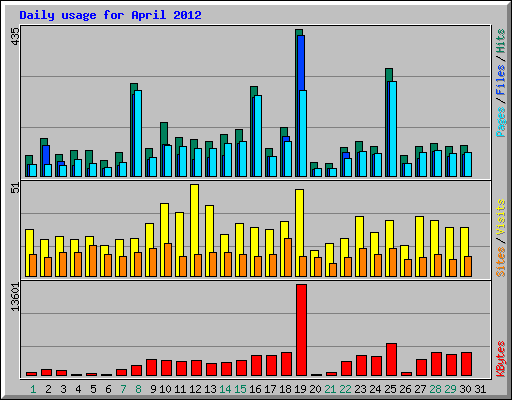
Task: Click the 51 visits axis value
Action: 15,188
